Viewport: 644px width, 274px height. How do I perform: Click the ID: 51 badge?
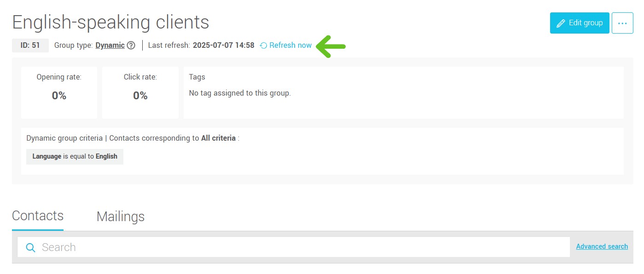tap(30, 46)
